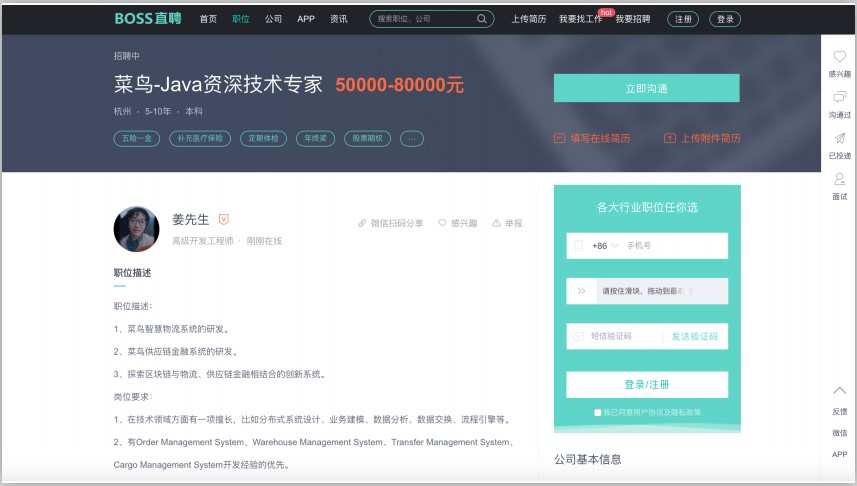Click the envelope icon in SMS code field
The image size is (857, 486).
point(578,336)
